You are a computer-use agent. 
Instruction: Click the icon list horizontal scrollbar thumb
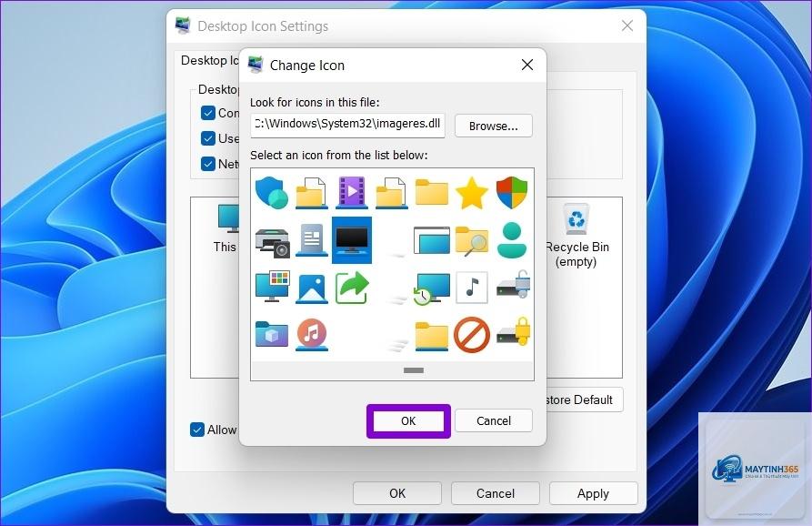[x=413, y=370]
